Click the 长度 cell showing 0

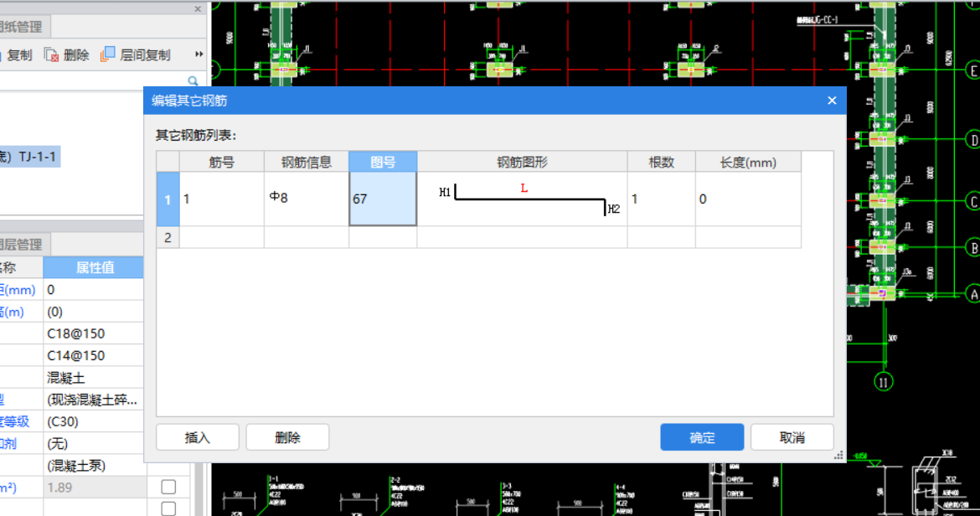tap(748, 199)
